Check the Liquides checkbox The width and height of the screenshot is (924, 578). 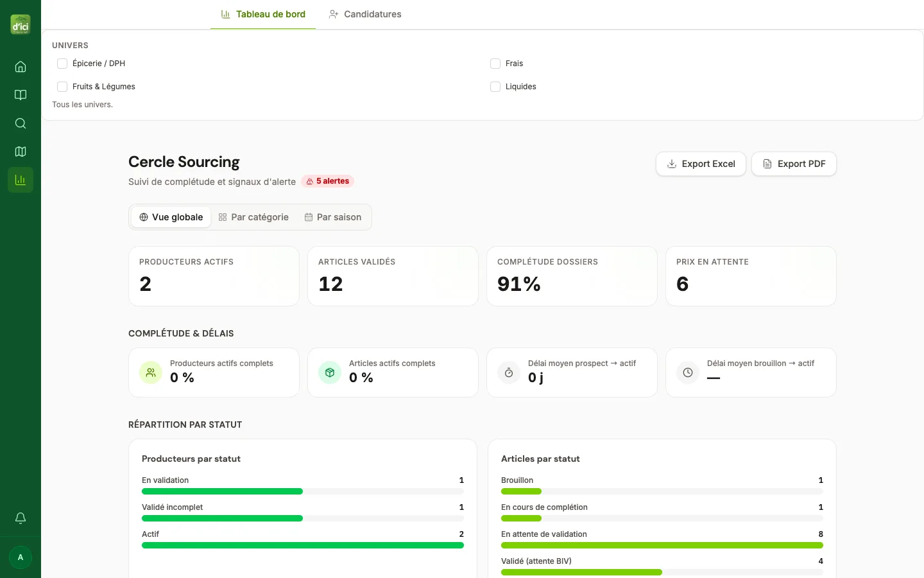tap(495, 87)
